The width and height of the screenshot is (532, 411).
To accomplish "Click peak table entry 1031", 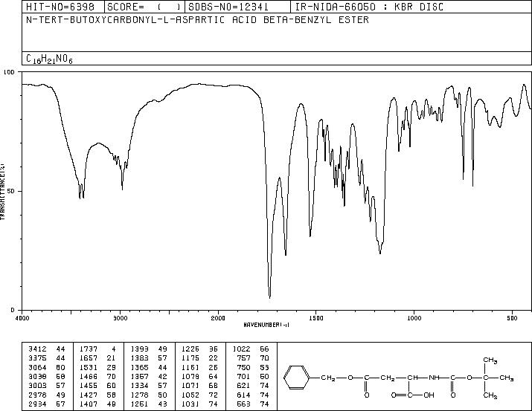I will click(x=190, y=404).
